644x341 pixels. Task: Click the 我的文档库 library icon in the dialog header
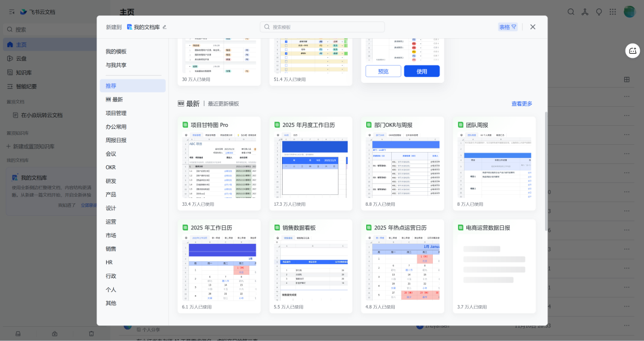[129, 27]
